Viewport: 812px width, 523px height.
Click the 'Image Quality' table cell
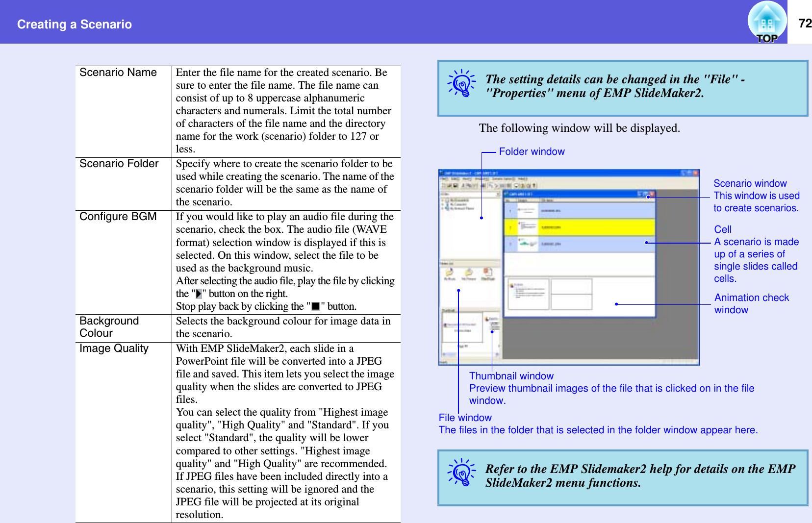pyautogui.click(x=124, y=432)
